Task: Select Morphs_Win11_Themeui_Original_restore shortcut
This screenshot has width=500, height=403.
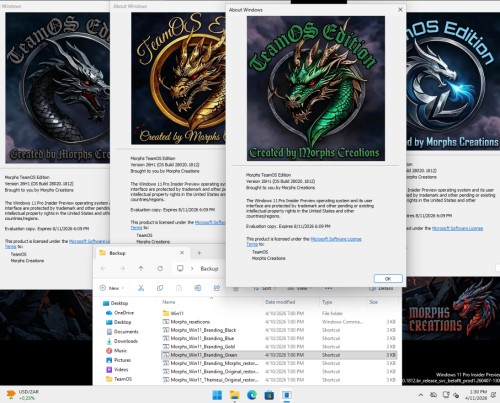Action: click(x=279, y=380)
